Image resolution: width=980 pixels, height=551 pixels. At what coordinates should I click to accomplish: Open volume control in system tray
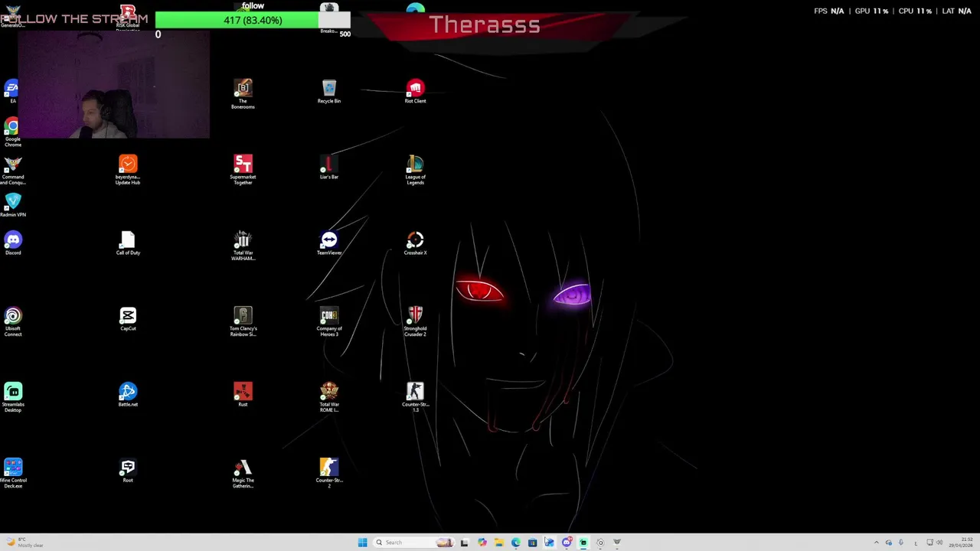coord(939,543)
